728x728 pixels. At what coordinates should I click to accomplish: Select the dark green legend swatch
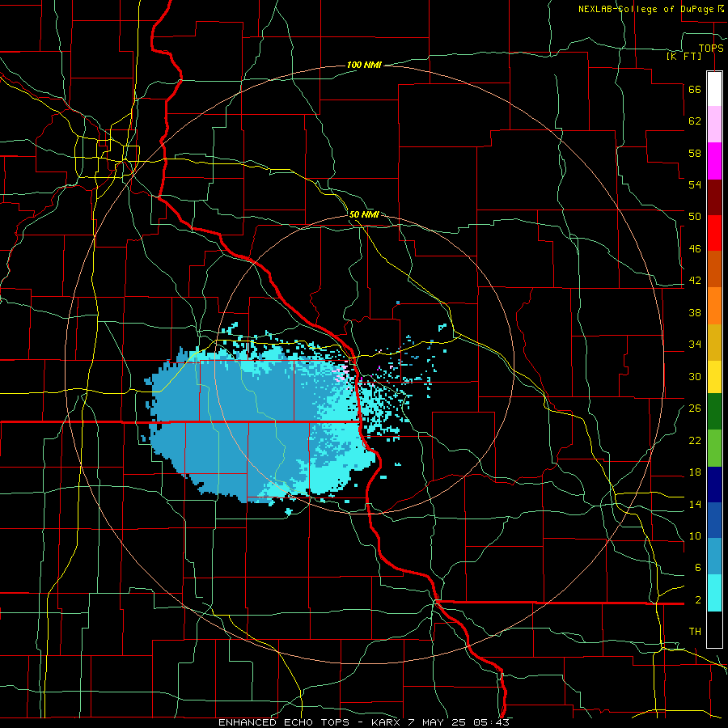(714, 412)
